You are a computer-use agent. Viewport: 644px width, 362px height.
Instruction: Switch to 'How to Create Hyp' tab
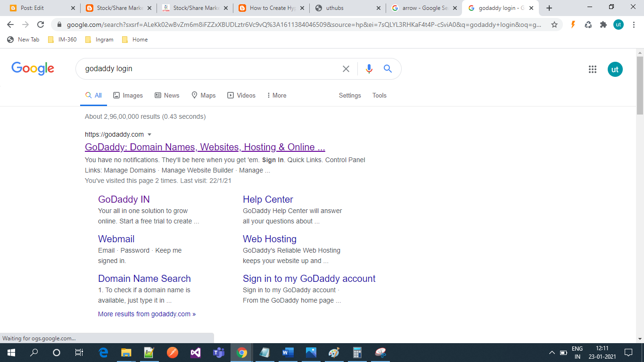pos(271,8)
